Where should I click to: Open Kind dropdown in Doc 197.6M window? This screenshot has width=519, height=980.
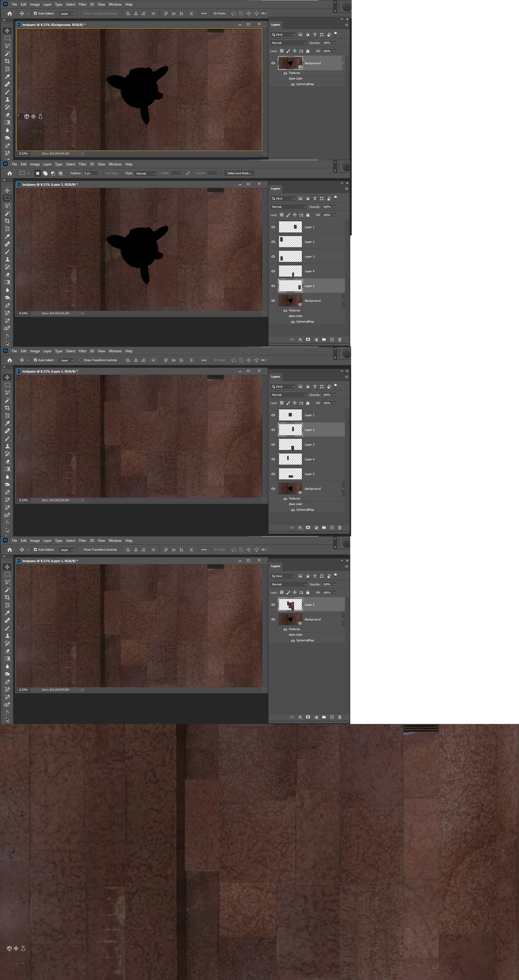[x=282, y=576]
